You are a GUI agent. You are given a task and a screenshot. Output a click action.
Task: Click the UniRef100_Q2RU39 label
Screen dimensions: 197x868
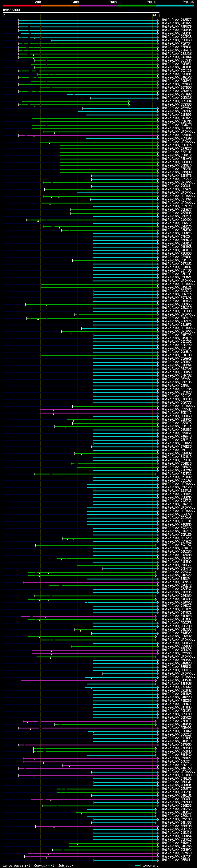click(177, 454)
